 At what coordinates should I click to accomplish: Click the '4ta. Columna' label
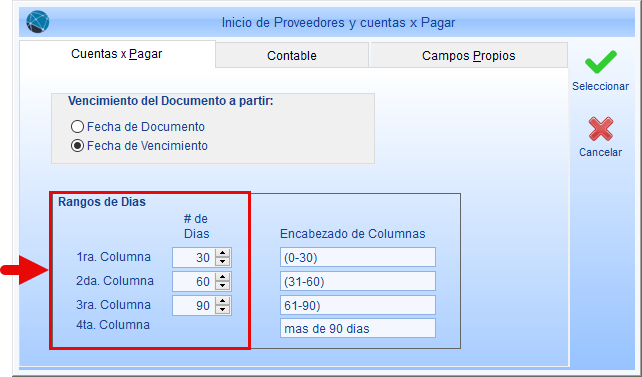click(113, 325)
